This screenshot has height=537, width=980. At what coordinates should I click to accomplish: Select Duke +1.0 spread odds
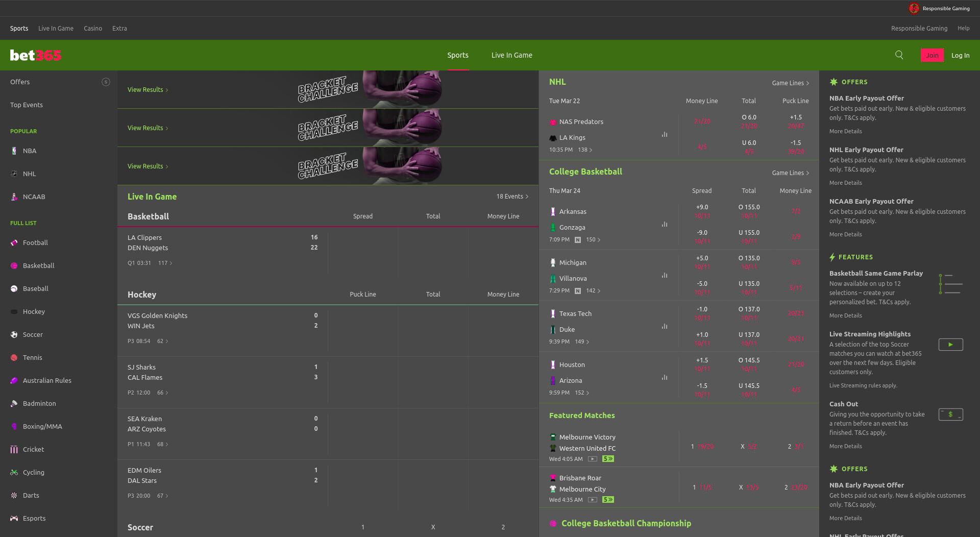point(702,339)
